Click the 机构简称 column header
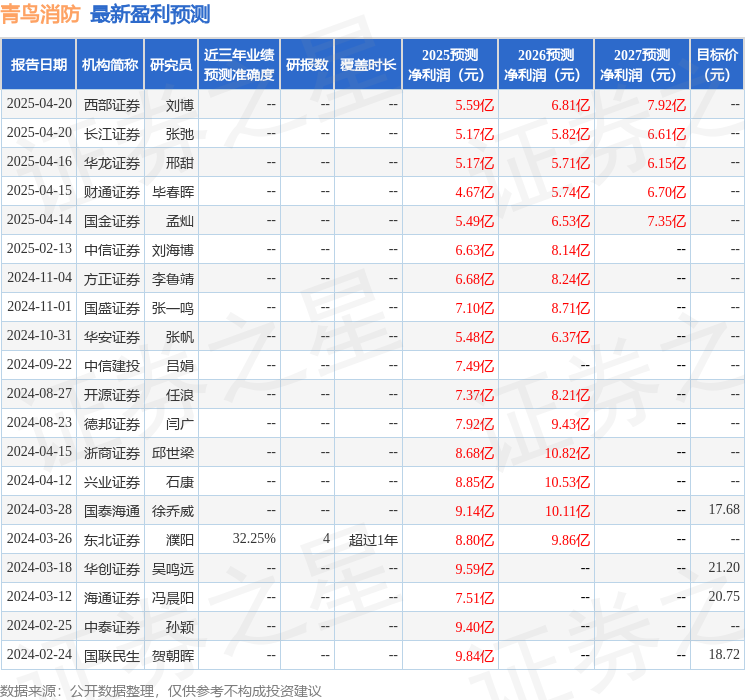The width and height of the screenshot is (745, 700). pyautogui.click(x=110, y=65)
